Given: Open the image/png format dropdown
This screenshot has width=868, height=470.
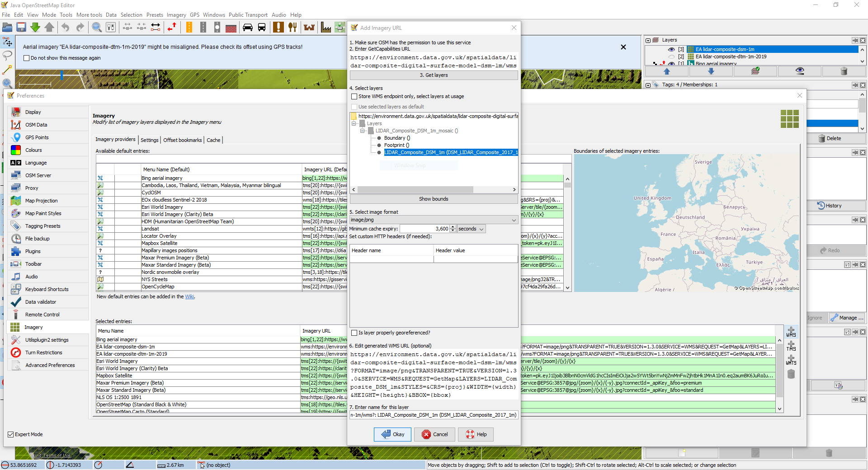Looking at the screenshot, I should [434, 220].
